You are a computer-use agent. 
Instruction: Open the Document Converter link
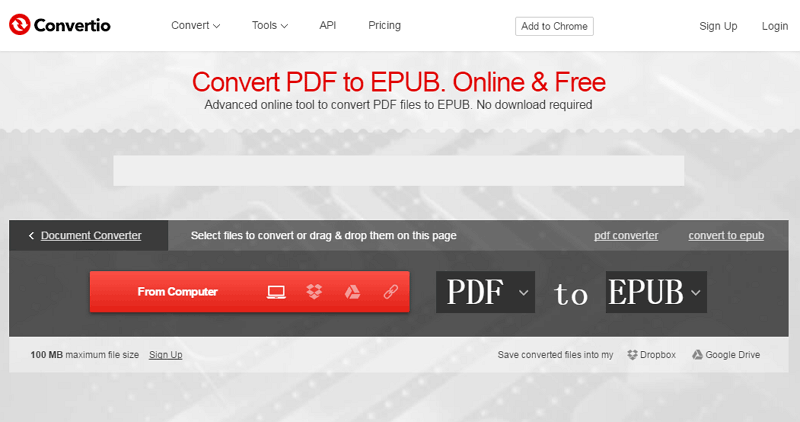(91, 236)
